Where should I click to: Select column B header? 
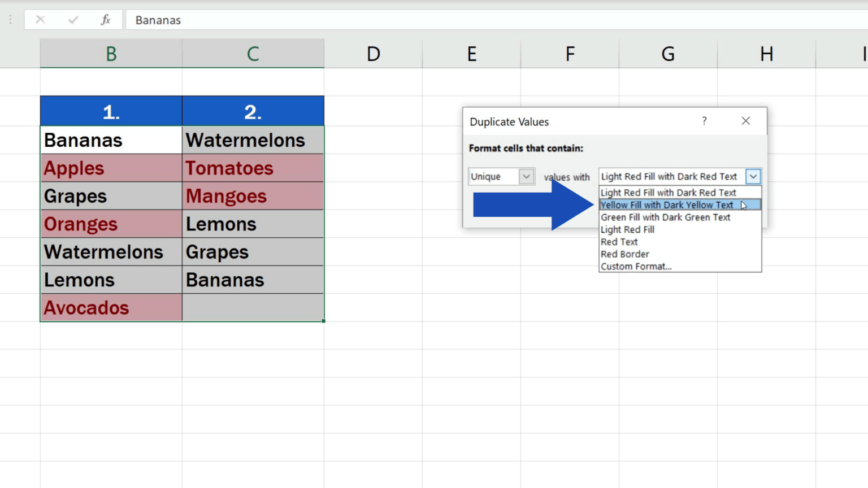click(x=111, y=54)
